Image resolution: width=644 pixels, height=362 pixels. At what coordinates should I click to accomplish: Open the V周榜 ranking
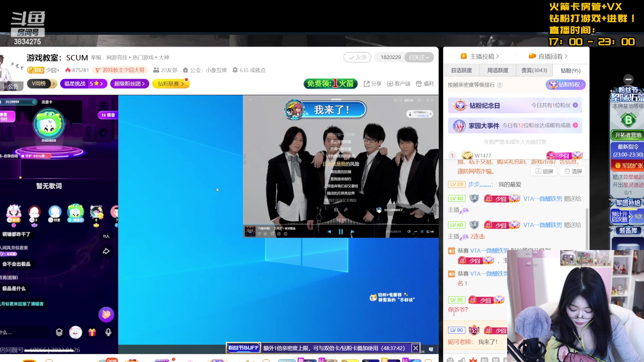point(42,83)
